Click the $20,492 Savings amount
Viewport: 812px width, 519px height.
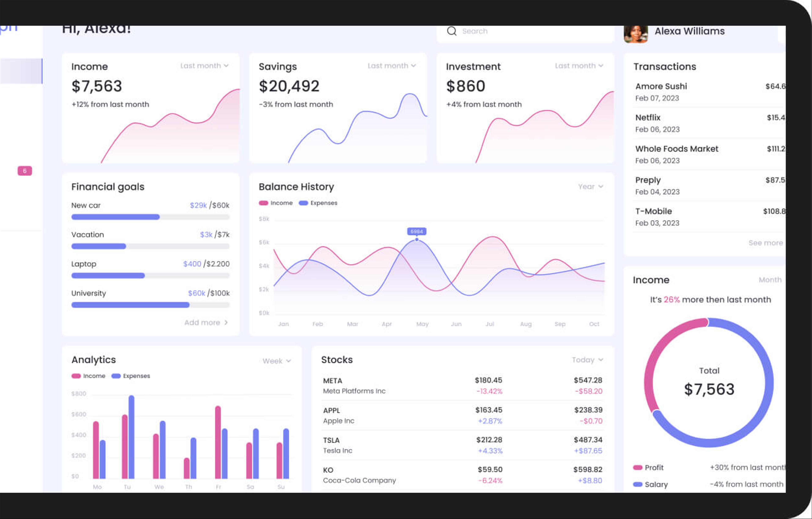(289, 86)
